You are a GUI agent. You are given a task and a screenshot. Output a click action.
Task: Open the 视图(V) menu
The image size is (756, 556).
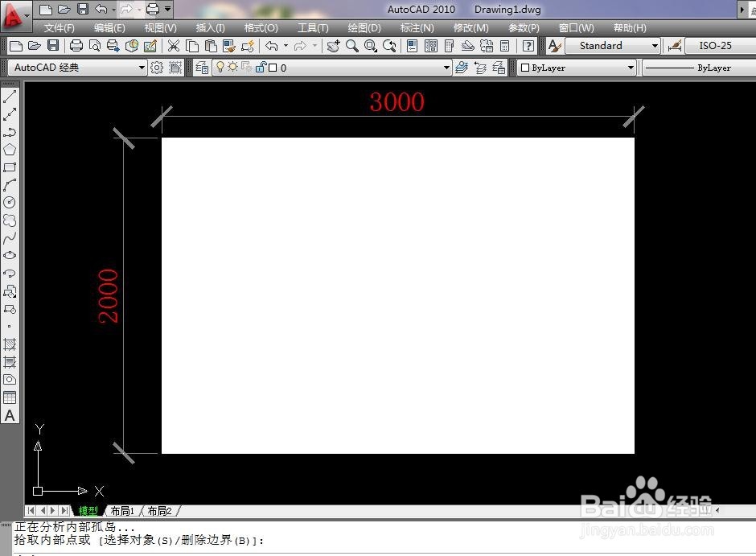(161, 28)
